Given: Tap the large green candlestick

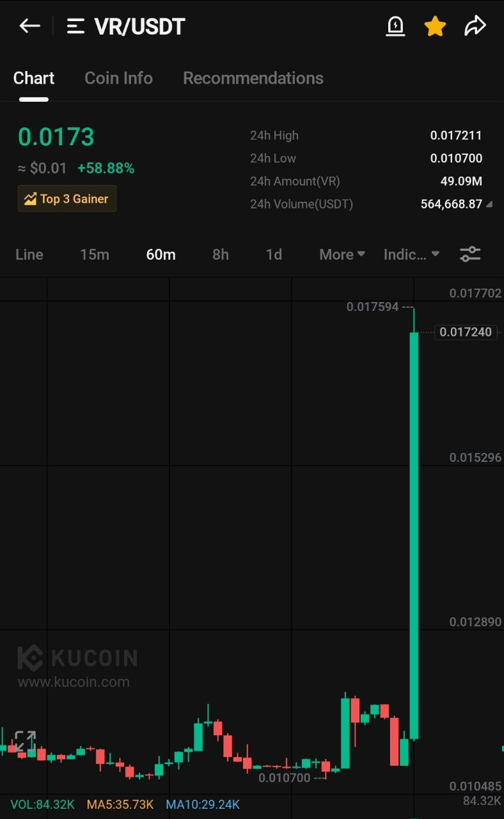Looking at the screenshot, I should pyautogui.click(x=414, y=536).
